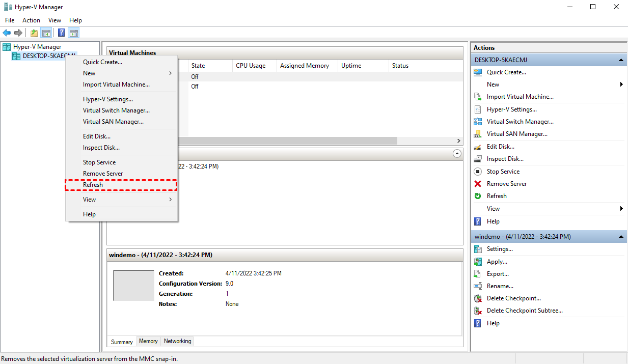Open the Action menu
The height and width of the screenshot is (364, 628).
coord(31,20)
